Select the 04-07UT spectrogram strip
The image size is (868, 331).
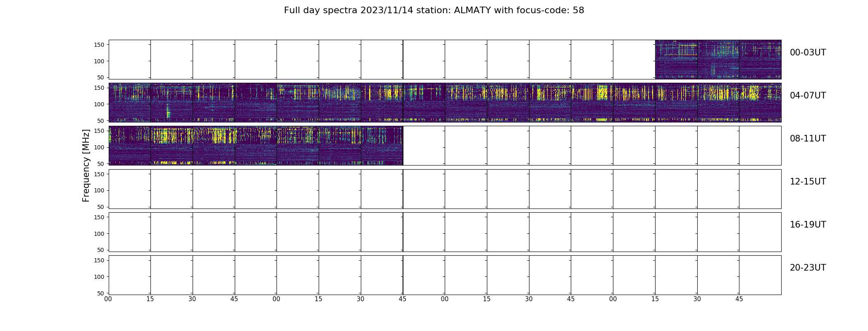pyautogui.click(x=445, y=103)
